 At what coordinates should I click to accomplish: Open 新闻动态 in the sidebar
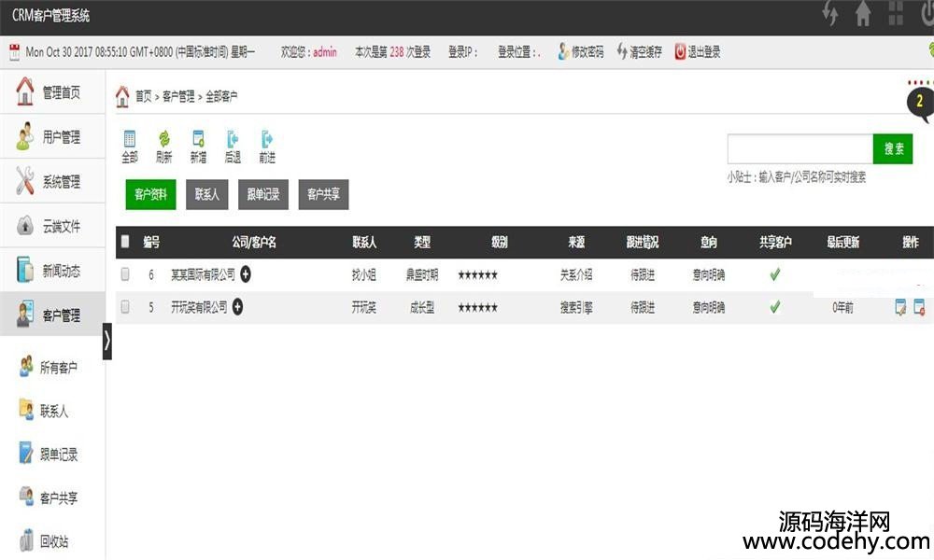[52, 270]
